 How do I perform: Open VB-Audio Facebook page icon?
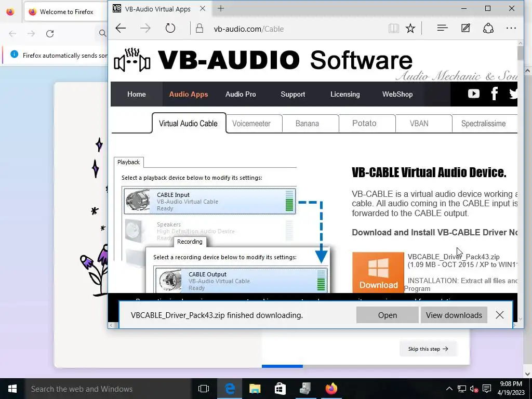click(495, 94)
